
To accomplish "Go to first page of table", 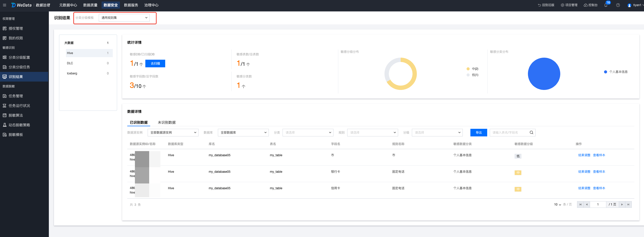I will pyautogui.click(x=580, y=204).
